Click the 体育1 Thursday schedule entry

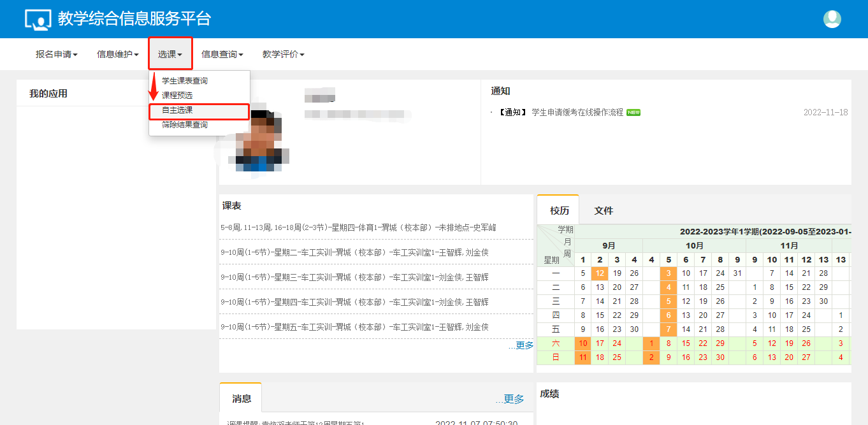coord(358,227)
